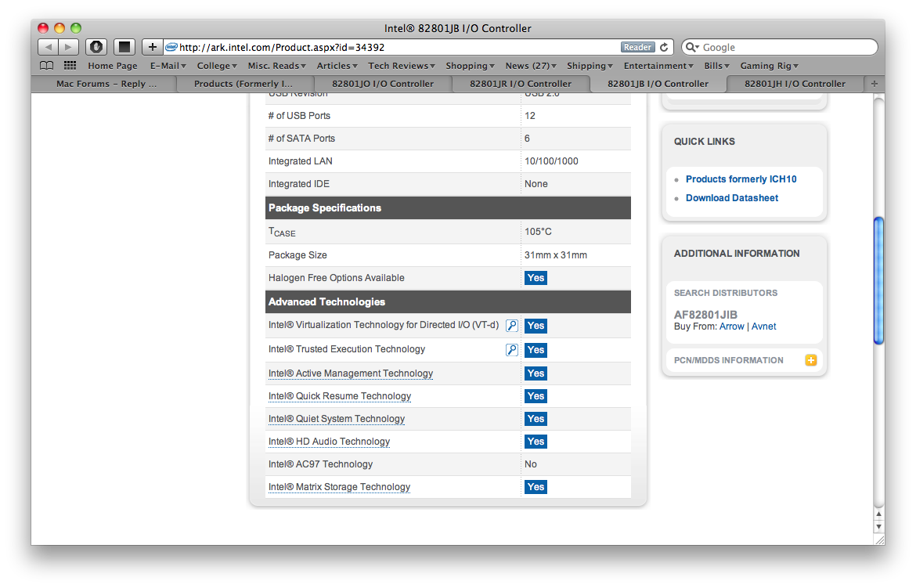Open the VT-d search magnifier icon
The image size is (916, 588).
point(511,326)
